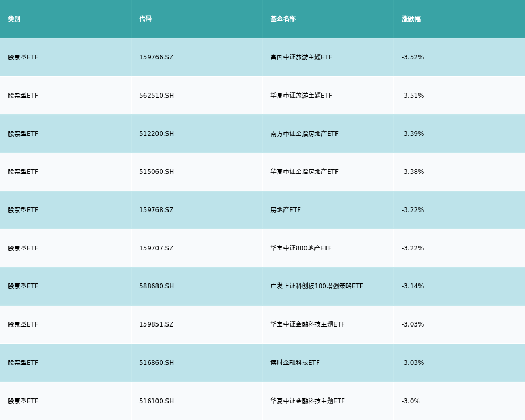Click the -3.51% change value
The height and width of the screenshot is (420, 525).
point(413,96)
